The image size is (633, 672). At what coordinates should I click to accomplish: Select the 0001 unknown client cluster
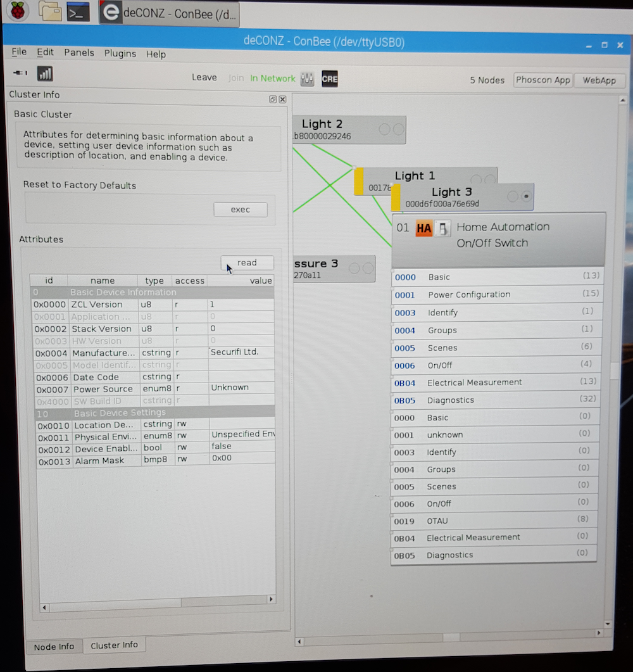[x=494, y=434]
